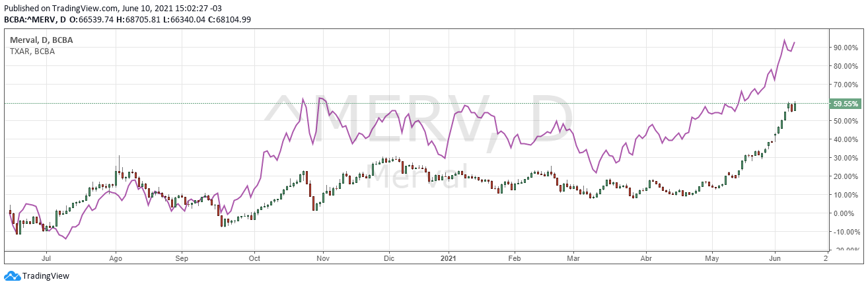Click the Jul label on time axis

[46, 259]
